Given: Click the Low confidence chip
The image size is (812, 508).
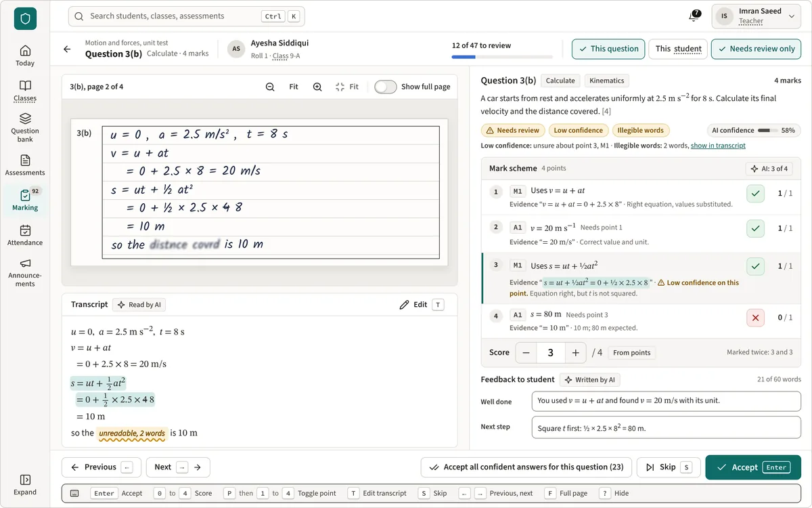Looking at the screenshot, I should (x=578, y=130).
